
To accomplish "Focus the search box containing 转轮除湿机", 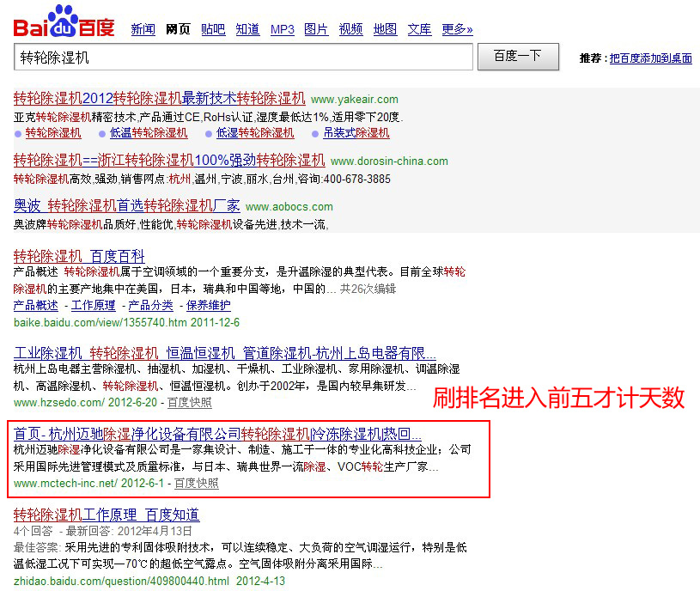I will [x=243, y=58].
